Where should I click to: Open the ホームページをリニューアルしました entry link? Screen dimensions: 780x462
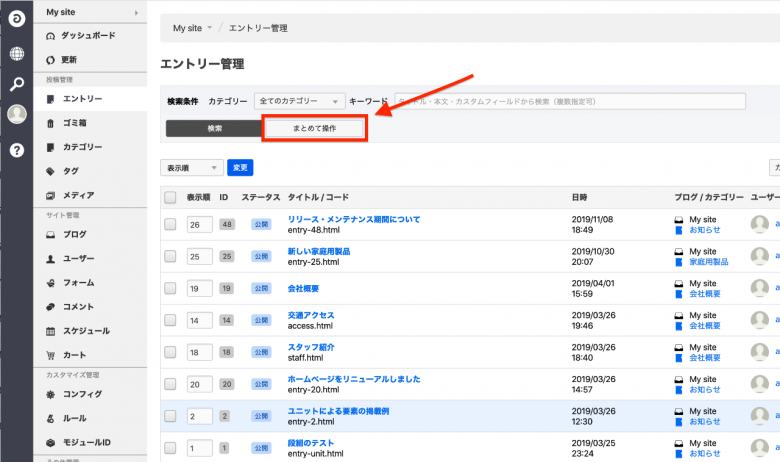354,379
